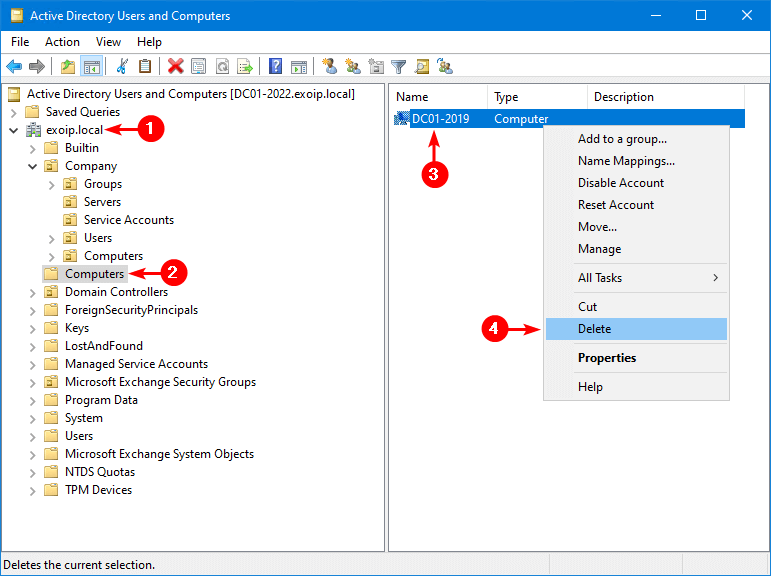Screen dimensions: 771x576
Task: Click the Domain Controllers OU folder icon
Action: [51, 292]
